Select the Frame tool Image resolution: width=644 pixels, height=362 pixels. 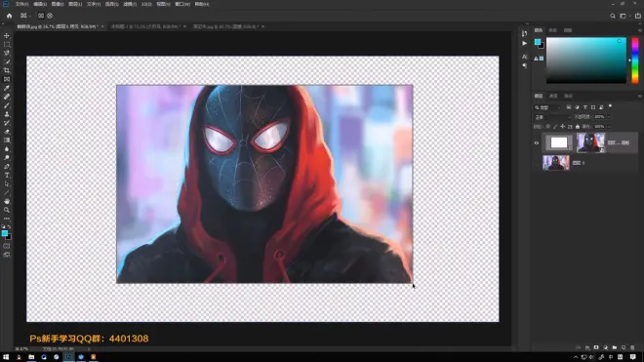coord(7,79)
